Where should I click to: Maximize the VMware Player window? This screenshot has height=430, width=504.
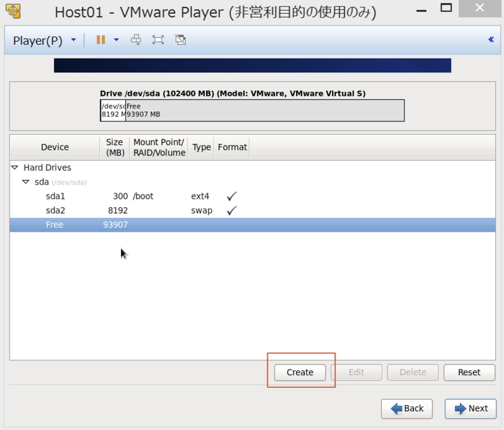pyautogui.click(x=446, y=8)
